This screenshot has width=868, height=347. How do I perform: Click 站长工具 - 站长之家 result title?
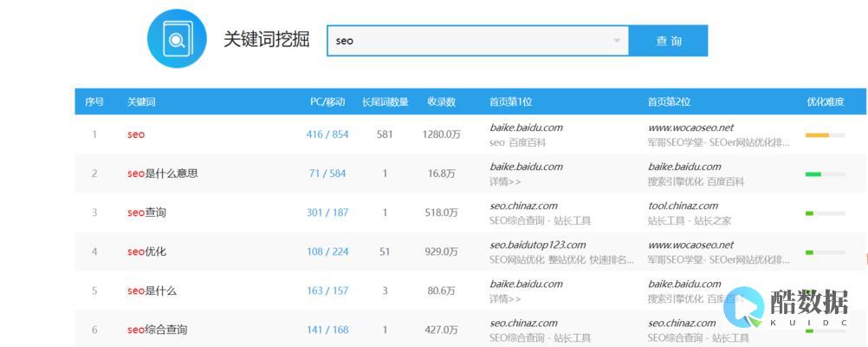tap(690, 220)
